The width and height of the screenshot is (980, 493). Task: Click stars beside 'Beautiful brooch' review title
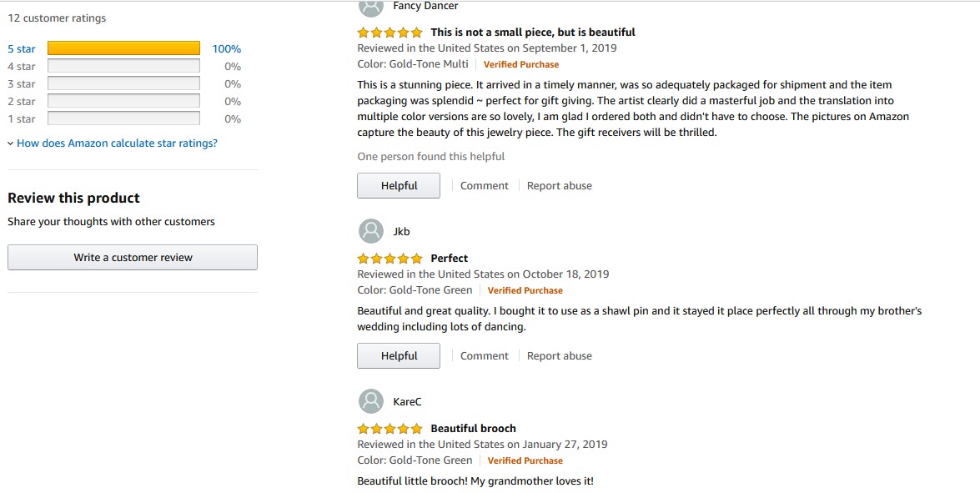coord(389,429)
